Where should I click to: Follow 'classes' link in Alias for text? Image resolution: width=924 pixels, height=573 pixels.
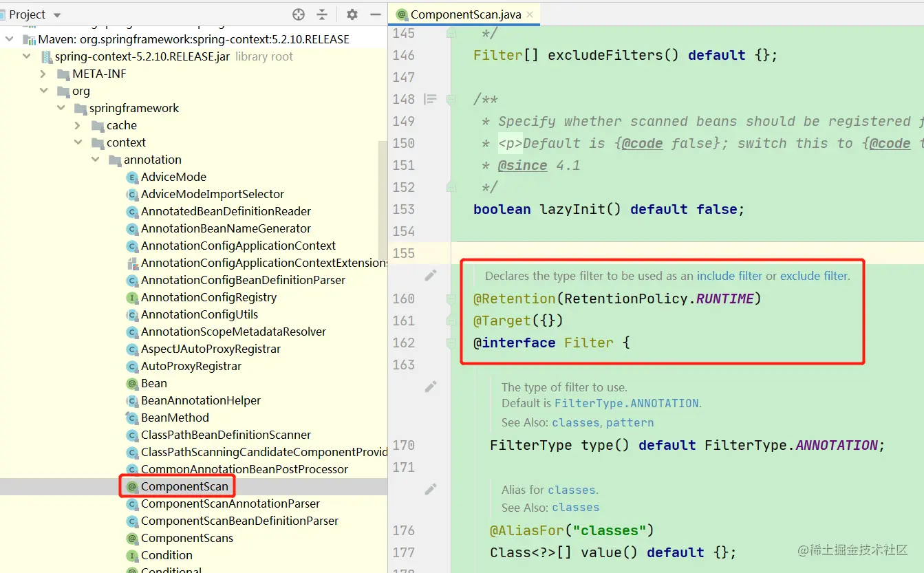click(x=572, y=490)
